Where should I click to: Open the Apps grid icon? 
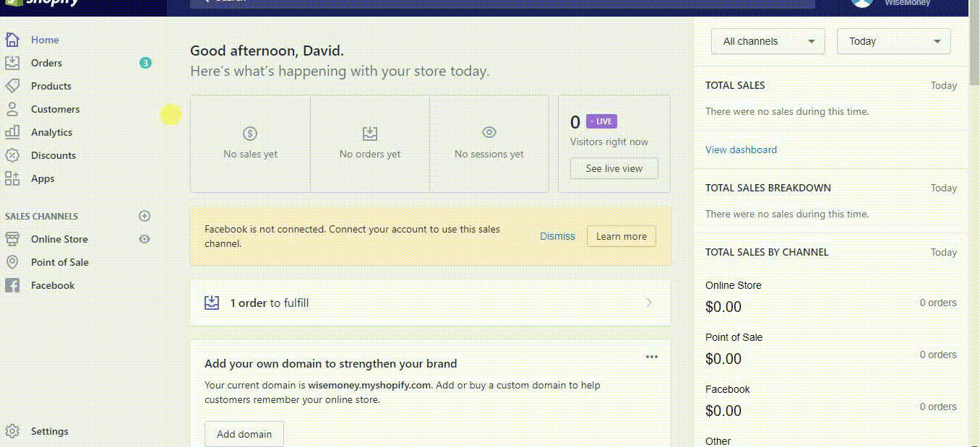pos(12,178)
